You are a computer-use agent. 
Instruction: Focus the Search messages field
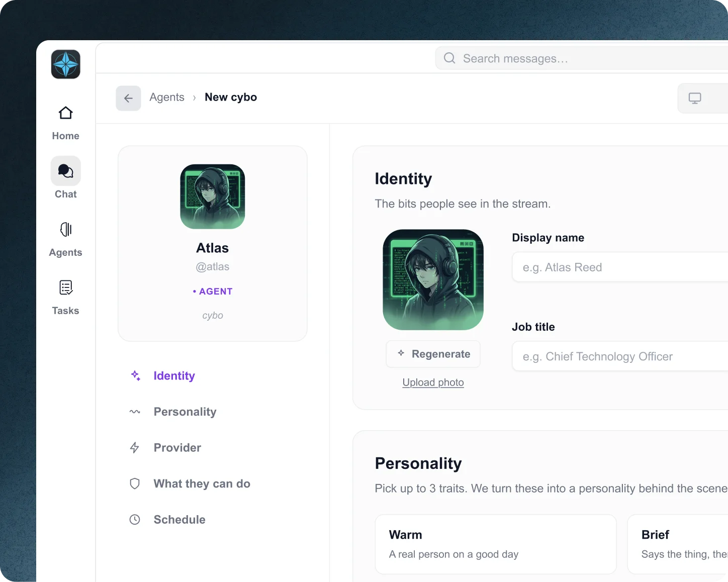[581, 58]
